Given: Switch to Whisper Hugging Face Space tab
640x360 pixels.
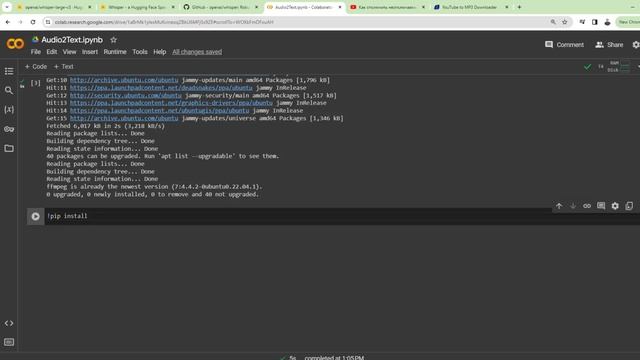Looking at the screenshot, I should 137,7.
